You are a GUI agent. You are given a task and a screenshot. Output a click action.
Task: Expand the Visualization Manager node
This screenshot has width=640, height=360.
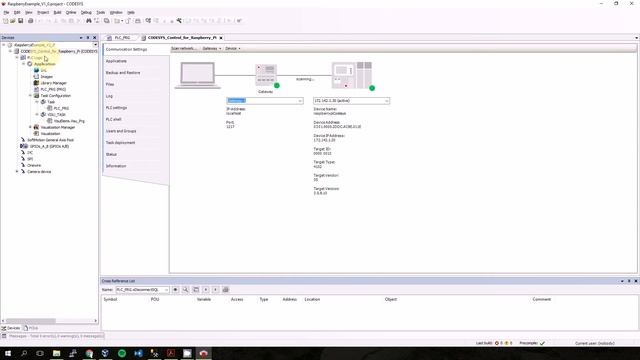click(x=30, y=127)
